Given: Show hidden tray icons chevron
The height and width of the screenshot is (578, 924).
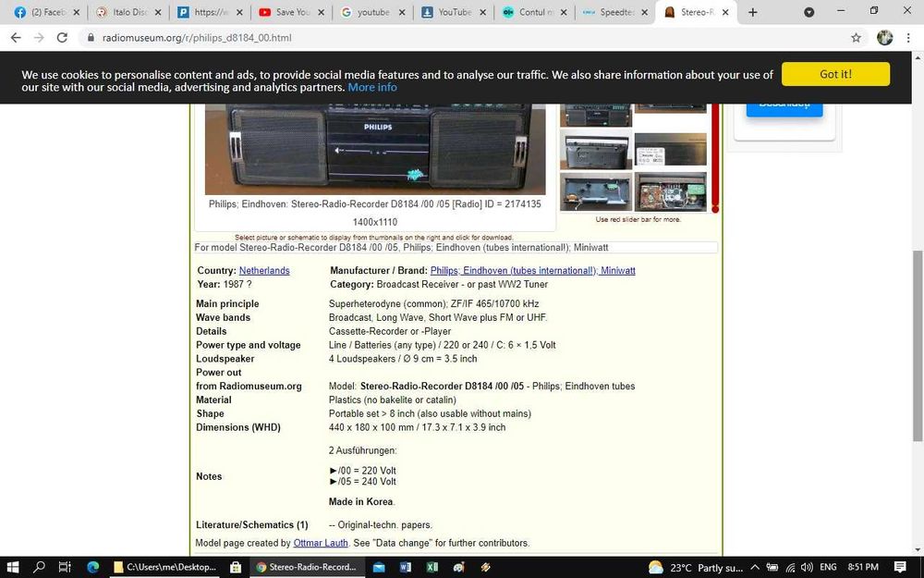Looking at the screenshot, I should pyautogui.click(x=755, y=568).
